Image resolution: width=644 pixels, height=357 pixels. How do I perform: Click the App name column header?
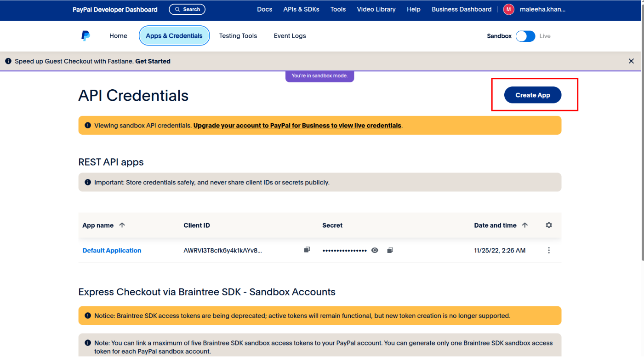coord(98,225)
